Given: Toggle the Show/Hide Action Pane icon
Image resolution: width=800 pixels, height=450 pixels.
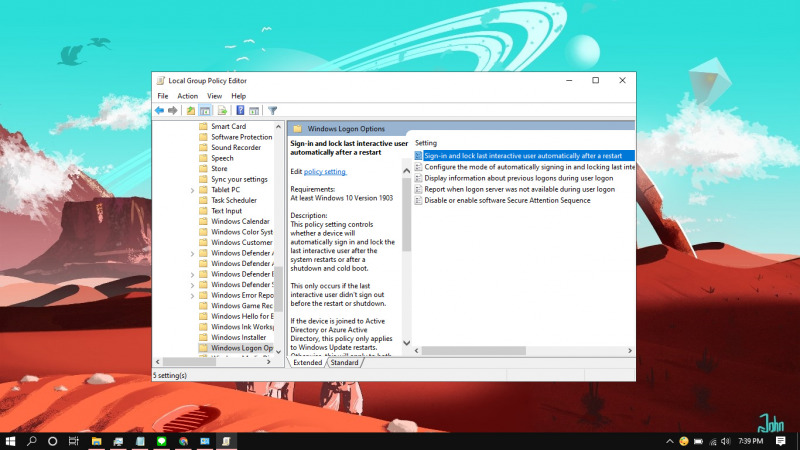Looking at the screenshot, I should coord(254,110).
